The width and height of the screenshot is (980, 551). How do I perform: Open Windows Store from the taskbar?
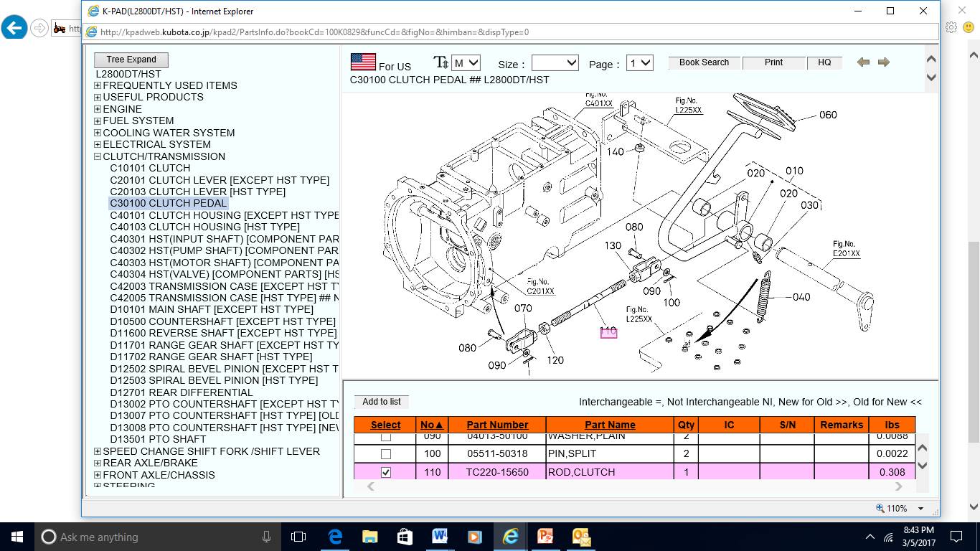(x=405, y=537)
